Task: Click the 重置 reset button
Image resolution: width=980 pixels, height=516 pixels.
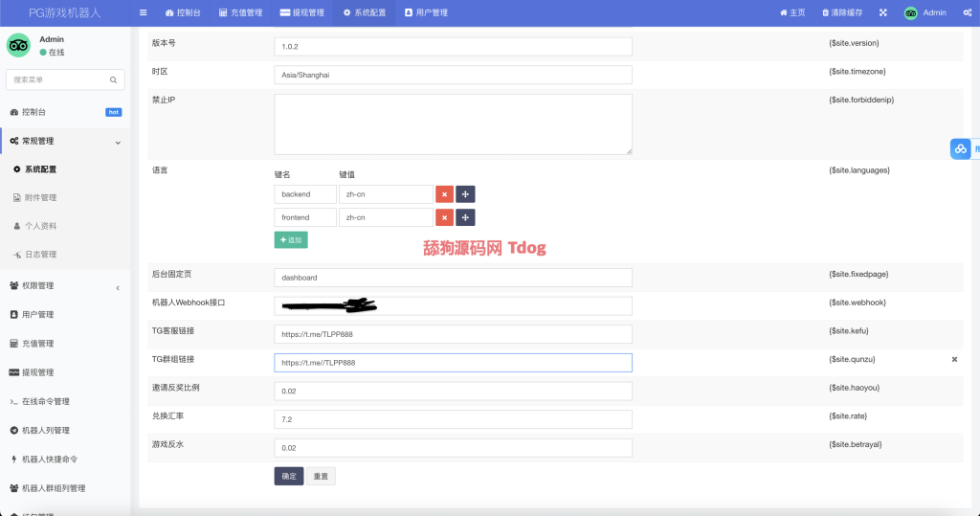Action: pyautogui.click(x=321, y=476)
